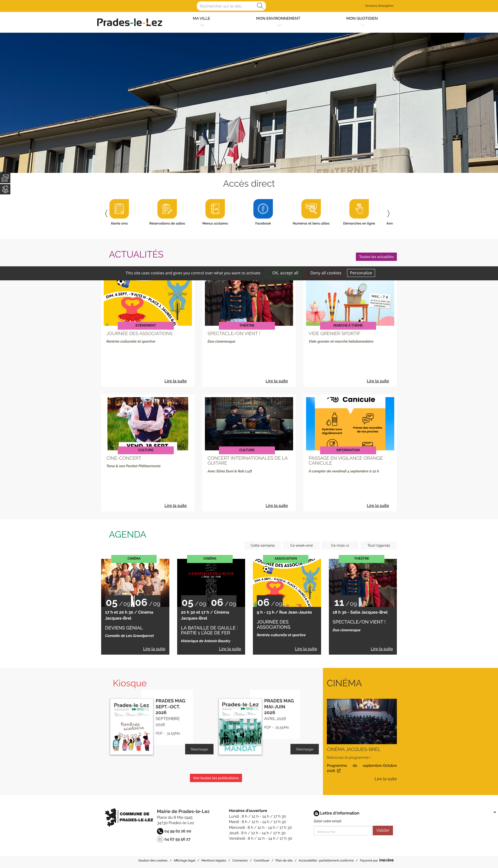This screenshot has width=498, height=868.
Task: Click the Prades-le-Lez site logo
Action: pyautogui.click(x=129, y=23)
